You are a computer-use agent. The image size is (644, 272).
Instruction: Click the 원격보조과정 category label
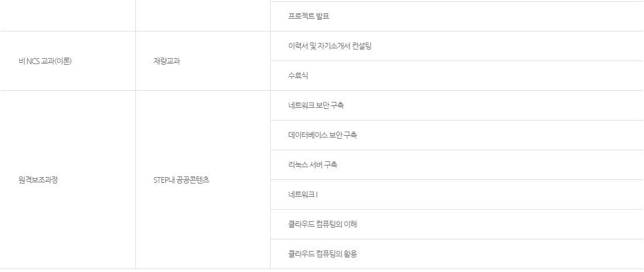tap(38, 179)
